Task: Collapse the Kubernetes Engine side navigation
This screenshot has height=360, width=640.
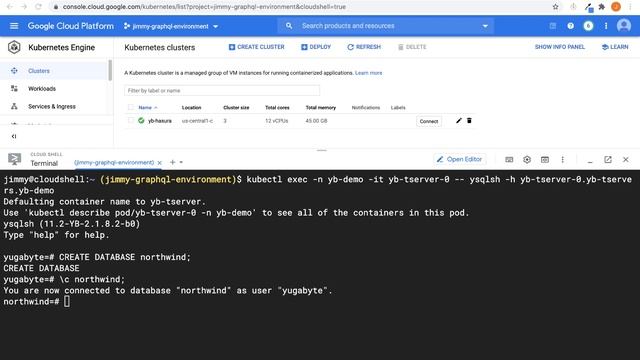Action: [14, 136]
